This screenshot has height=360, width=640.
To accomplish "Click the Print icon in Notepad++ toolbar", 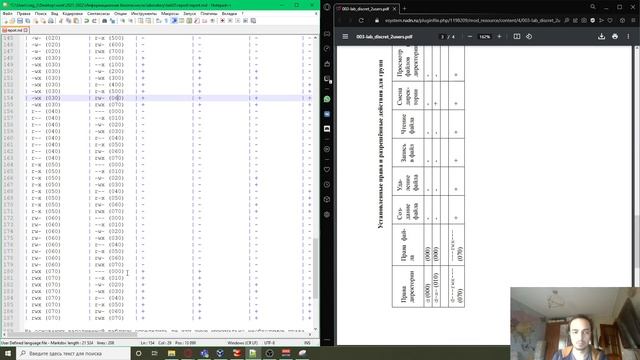I will 51,21.
